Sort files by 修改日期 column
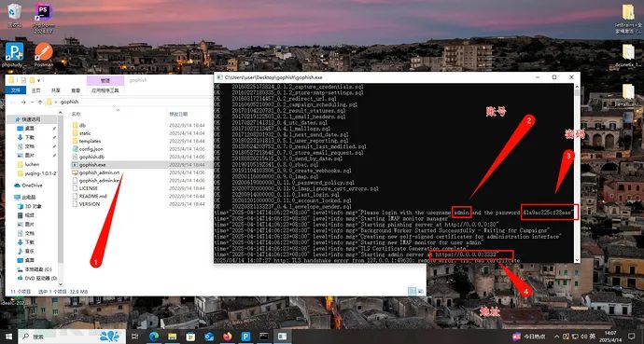The image size is (644, 344). pos(178,114)
